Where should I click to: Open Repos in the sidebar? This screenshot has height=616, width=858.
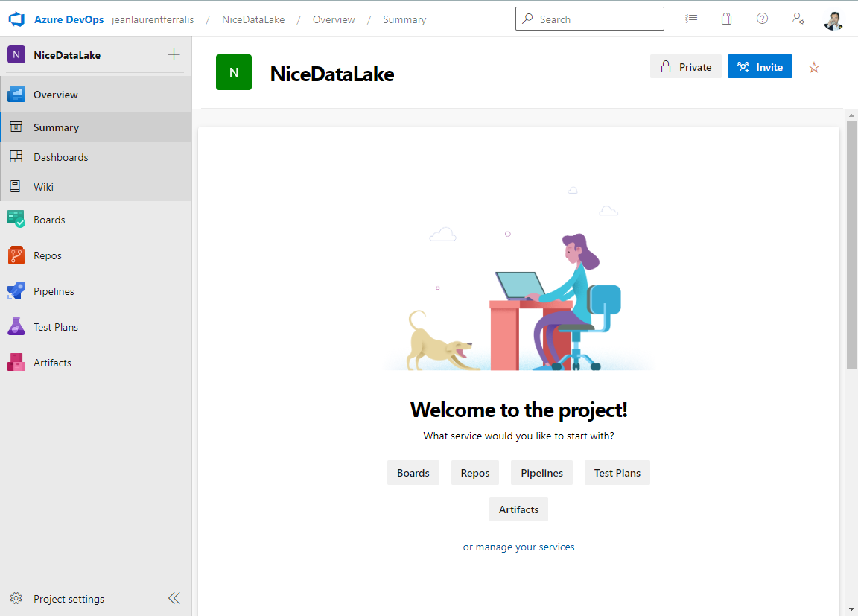pos(96,255)
